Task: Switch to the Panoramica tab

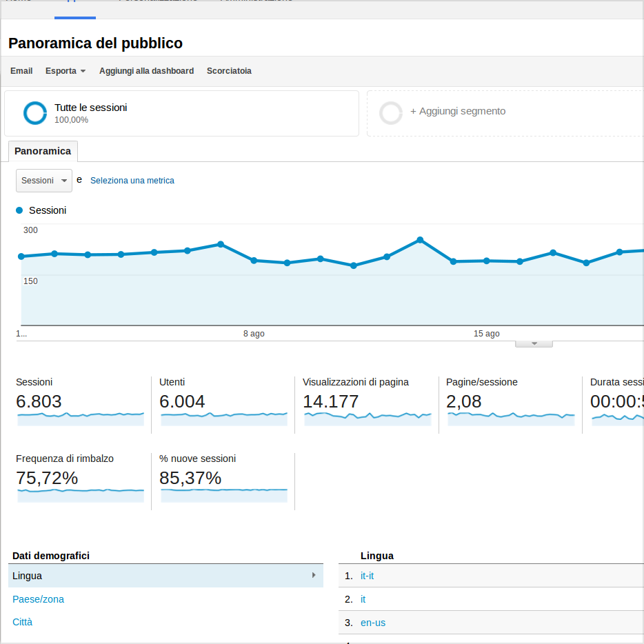Action: click(x=43, y=151)
